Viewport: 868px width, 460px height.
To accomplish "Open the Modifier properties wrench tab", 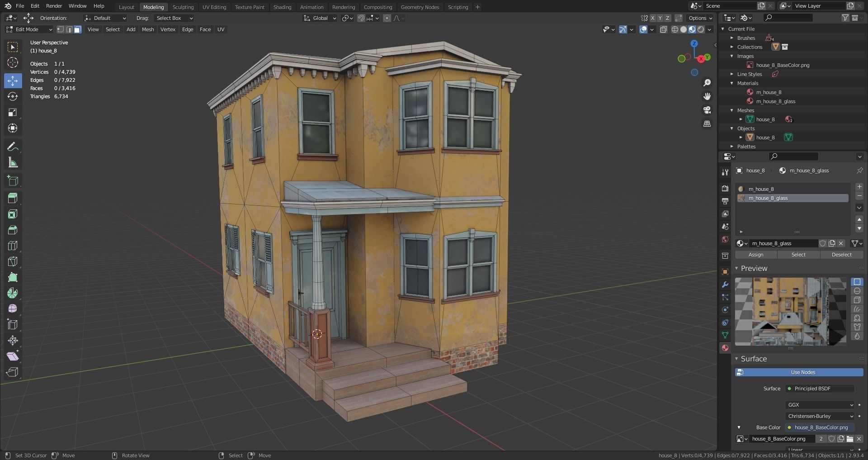I will point(725,285).
